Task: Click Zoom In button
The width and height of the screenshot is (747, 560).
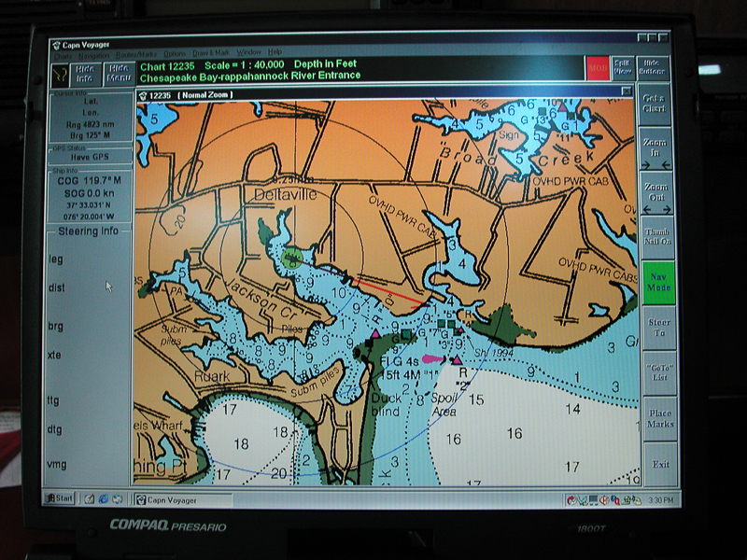Action: tap(655, 148)
